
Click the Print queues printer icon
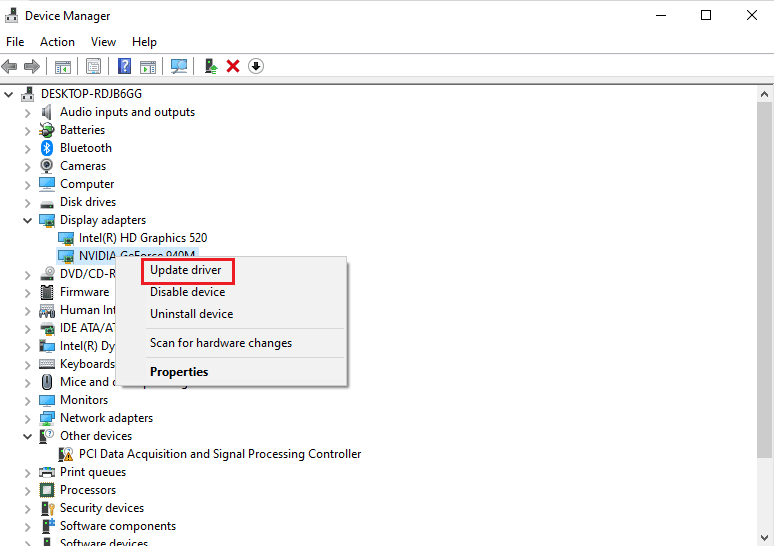click(47, 472)
